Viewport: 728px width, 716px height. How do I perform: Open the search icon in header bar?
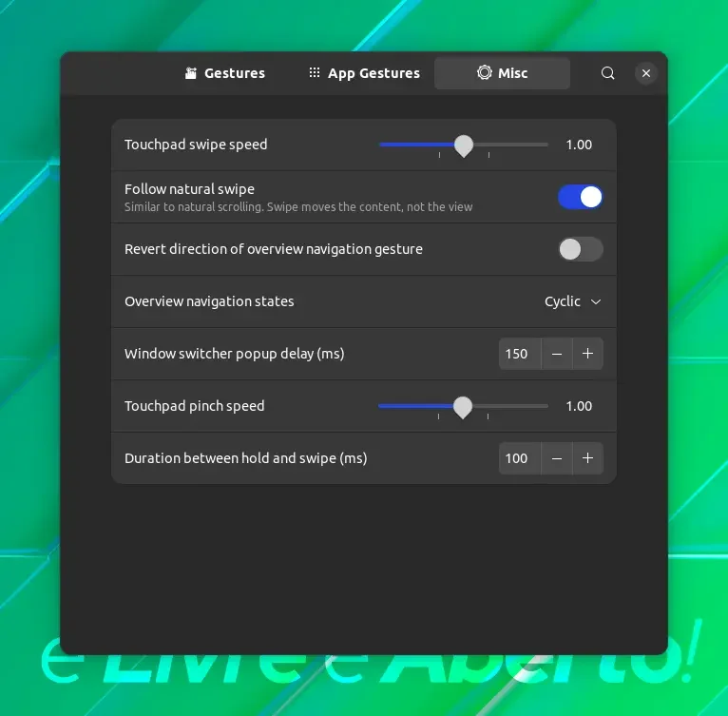[x=607, y=73]
